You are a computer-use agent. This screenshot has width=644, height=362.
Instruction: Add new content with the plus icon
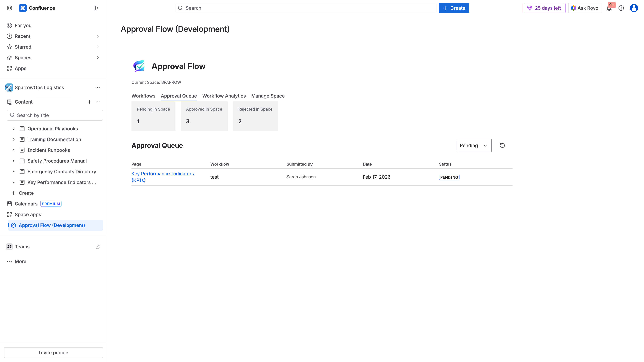click(x=90, y=102)
